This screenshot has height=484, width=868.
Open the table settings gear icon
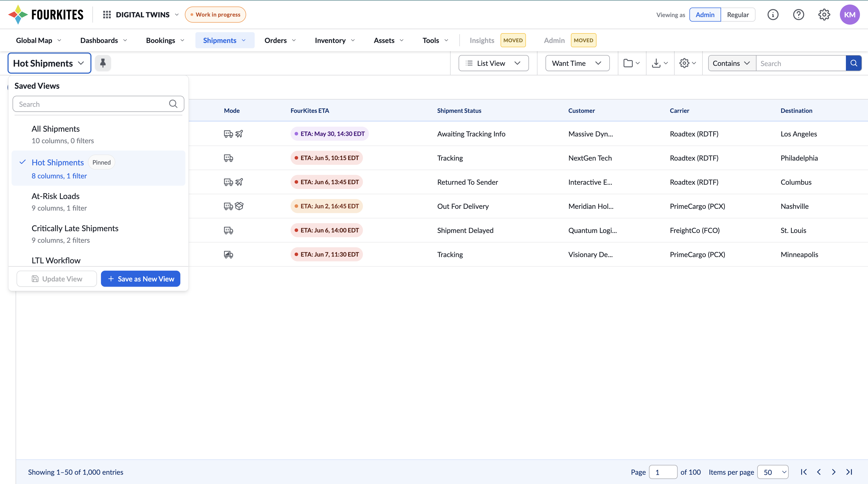click(688, 63)
